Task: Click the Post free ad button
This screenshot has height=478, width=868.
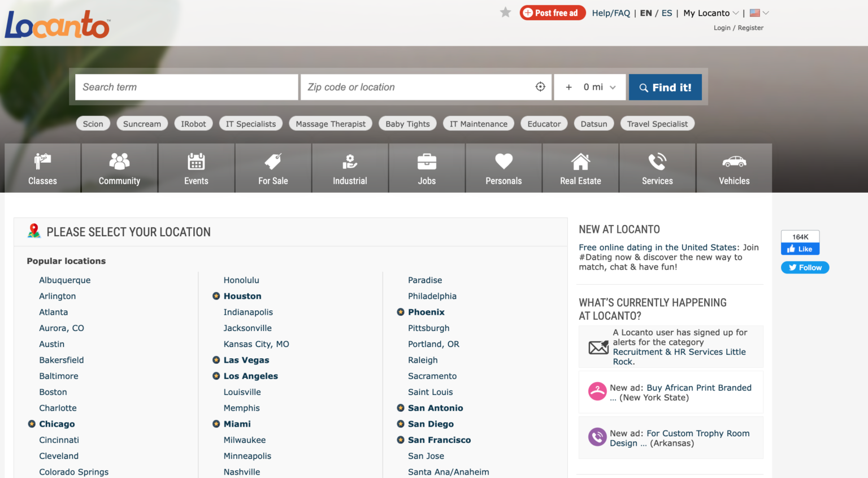Action: [x=552, y=12]
